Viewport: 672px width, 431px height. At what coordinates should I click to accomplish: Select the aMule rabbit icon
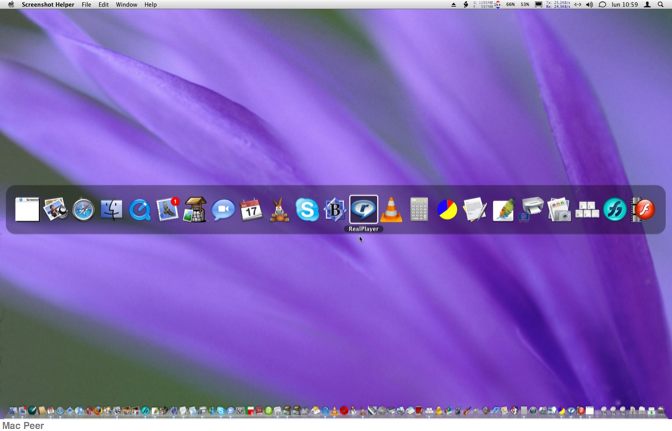(279, 210)
